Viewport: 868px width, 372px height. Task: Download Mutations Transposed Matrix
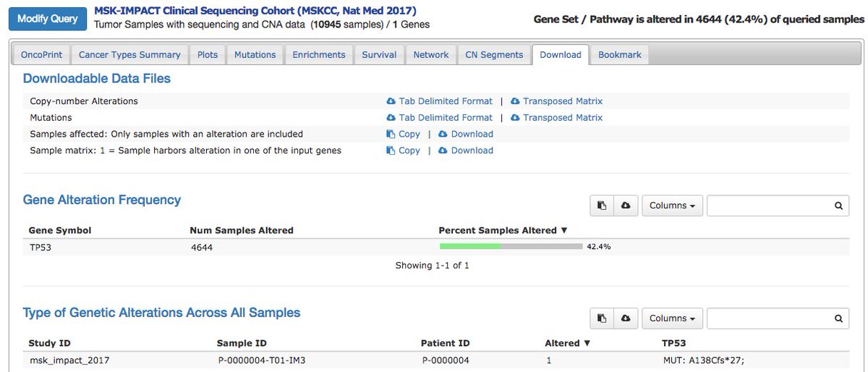(556, 117)
